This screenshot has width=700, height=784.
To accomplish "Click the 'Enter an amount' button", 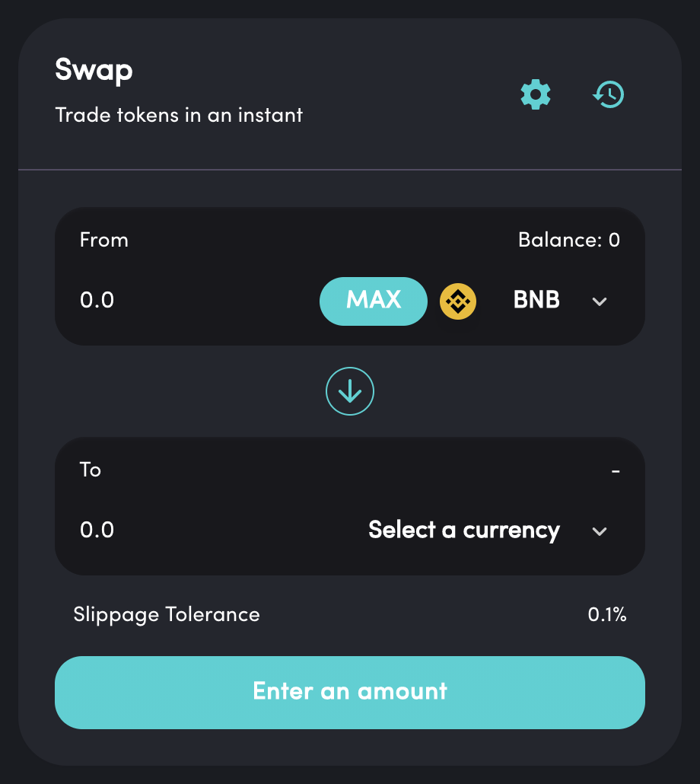I will (350, 692).
